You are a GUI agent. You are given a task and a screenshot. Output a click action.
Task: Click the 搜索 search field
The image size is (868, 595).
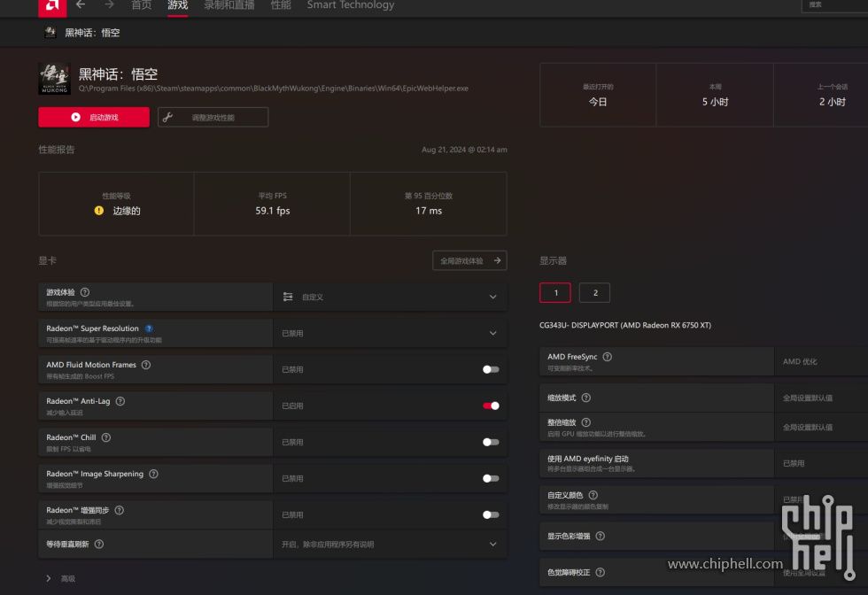tap(834, 5)
